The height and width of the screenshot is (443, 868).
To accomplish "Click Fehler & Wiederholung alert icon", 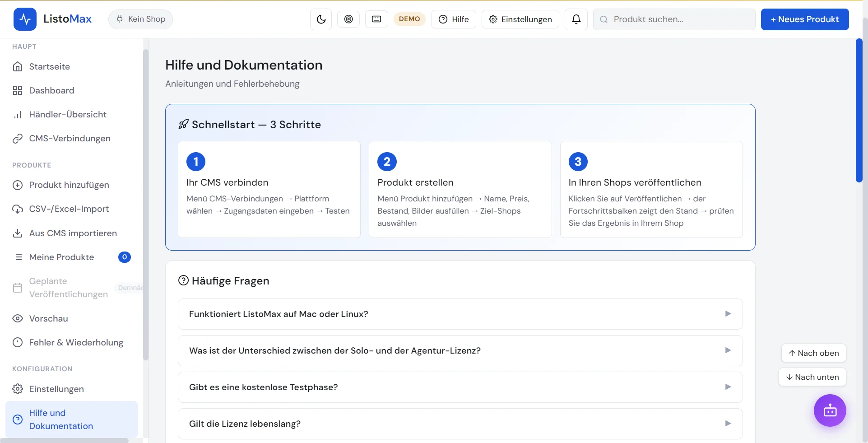I will coord(18,342).
